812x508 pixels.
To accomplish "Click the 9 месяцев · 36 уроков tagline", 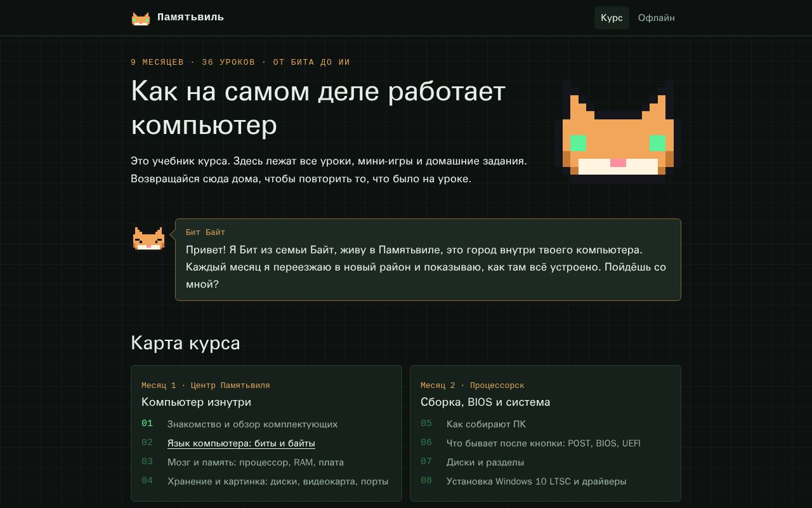I will tap(240, 62).
